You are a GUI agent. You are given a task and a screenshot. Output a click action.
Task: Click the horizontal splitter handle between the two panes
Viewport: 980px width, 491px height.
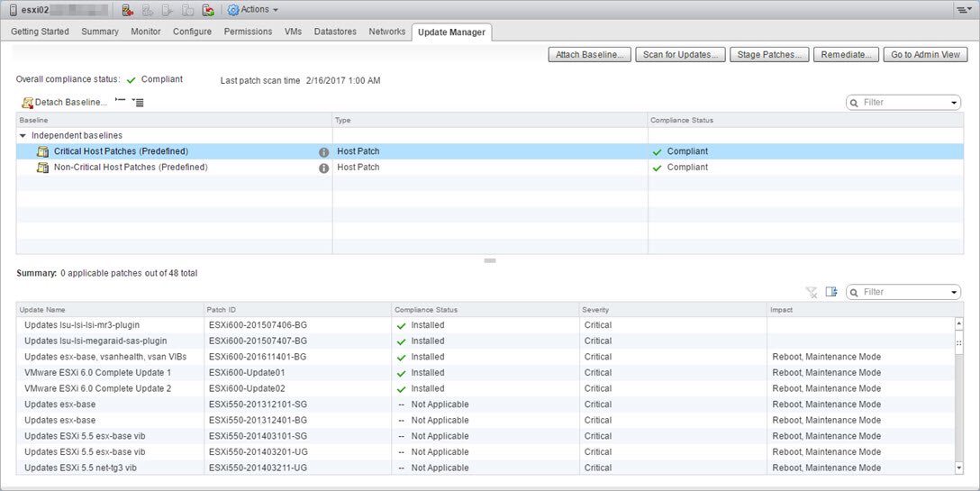click(x=490, y=260)
